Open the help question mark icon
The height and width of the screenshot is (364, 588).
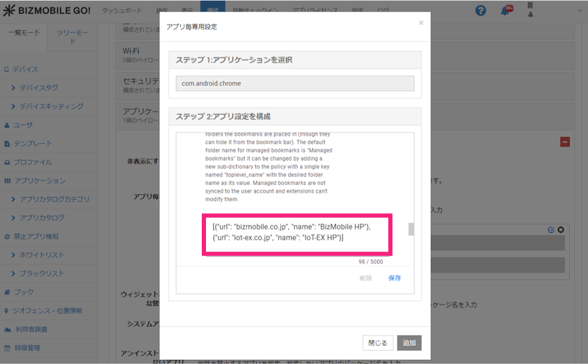480,10
